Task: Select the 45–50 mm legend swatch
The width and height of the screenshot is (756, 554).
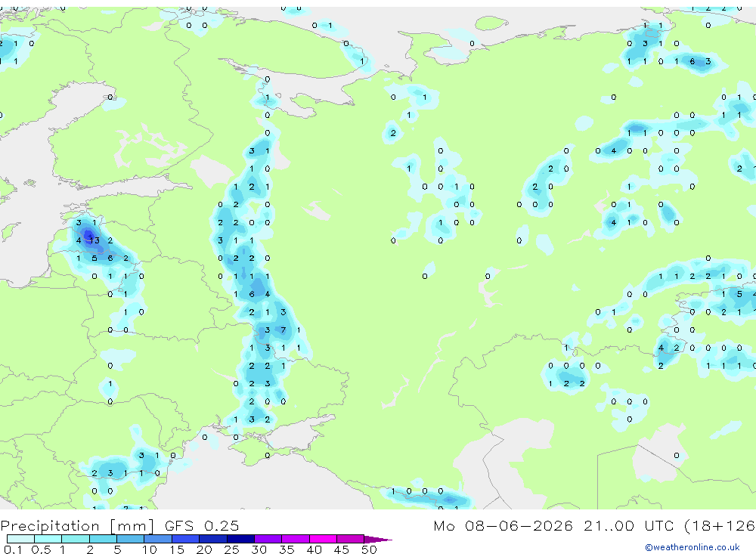Action: tap(351, 539)
